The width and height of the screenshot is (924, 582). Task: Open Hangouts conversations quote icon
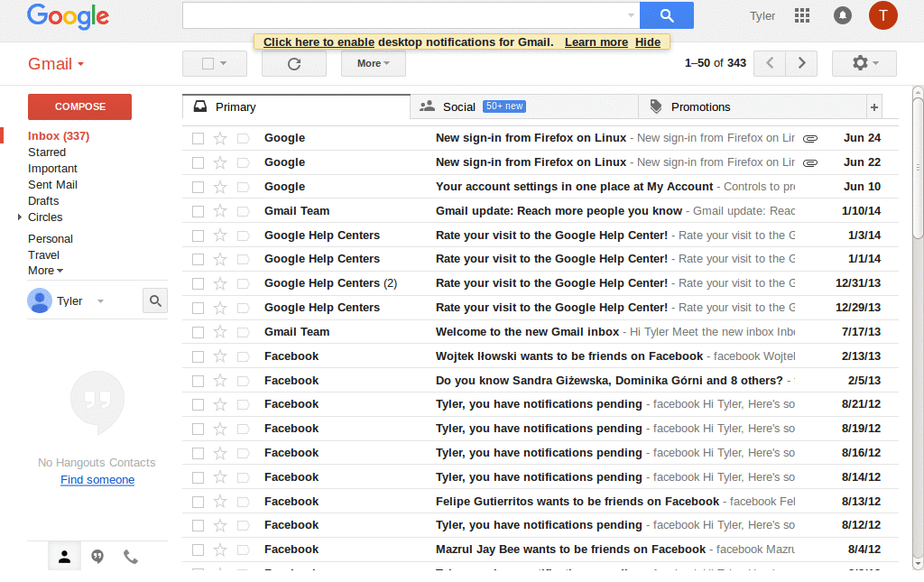tap(97, 557)
